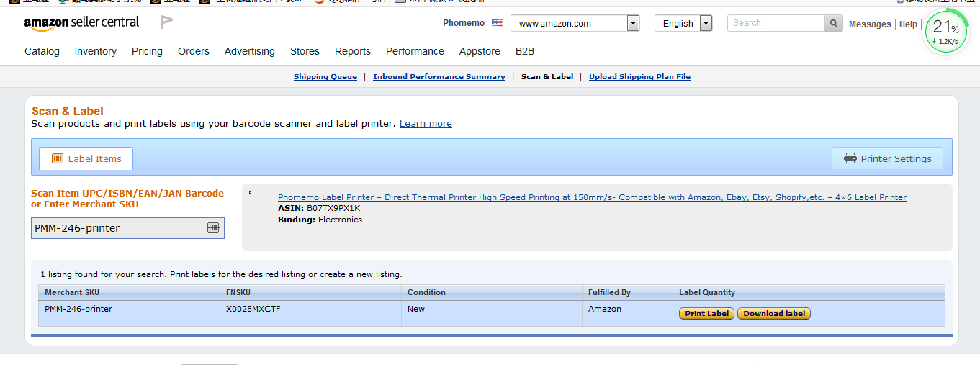The height and width of the screenshot is (365, 980).
Task: Open the Reports menu
Action: click(353, 51)
